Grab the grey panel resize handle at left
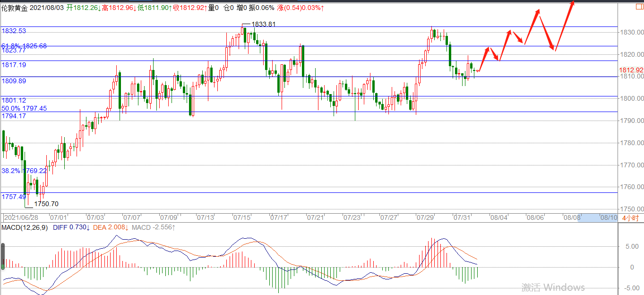644x295 pixels. point(3,256)
